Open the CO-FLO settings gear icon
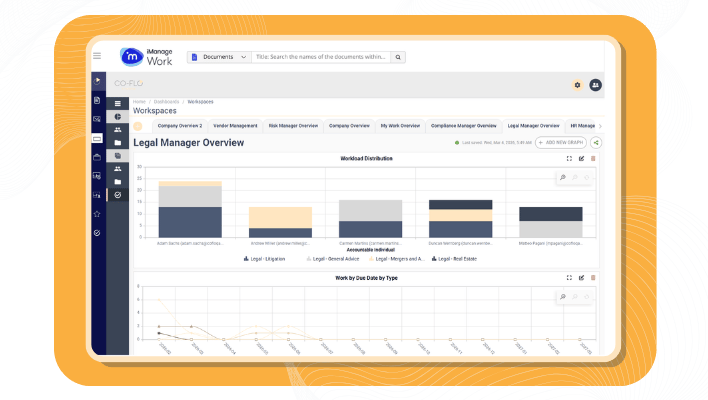 click(x=577, y=85)
